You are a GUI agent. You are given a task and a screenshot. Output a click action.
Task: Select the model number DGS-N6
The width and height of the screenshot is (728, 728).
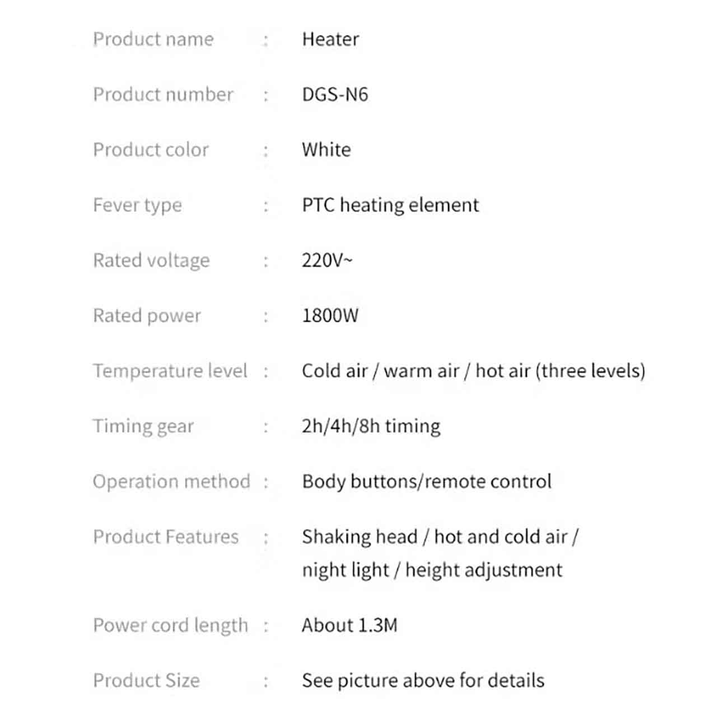tap(335, 95)
